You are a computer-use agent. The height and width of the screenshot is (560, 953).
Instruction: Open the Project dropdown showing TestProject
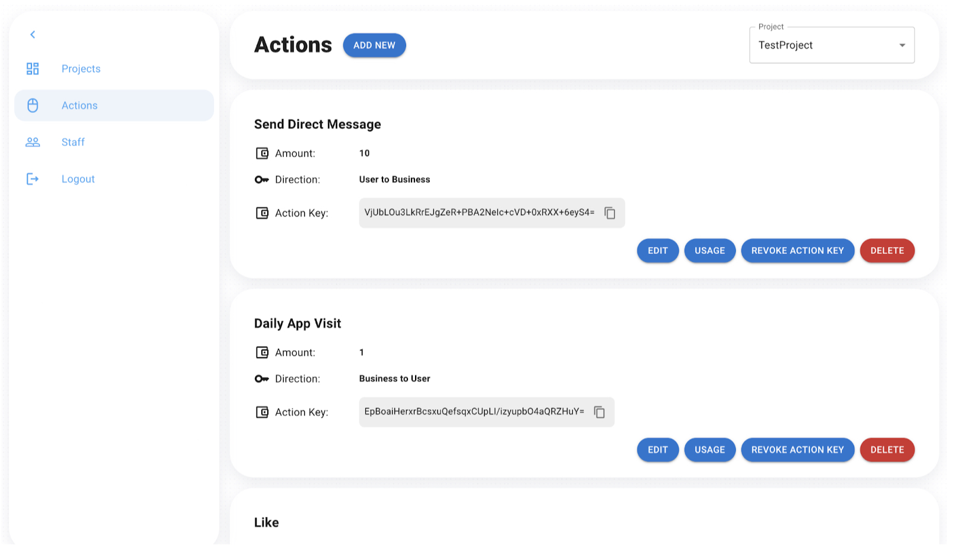click(825, 45)
